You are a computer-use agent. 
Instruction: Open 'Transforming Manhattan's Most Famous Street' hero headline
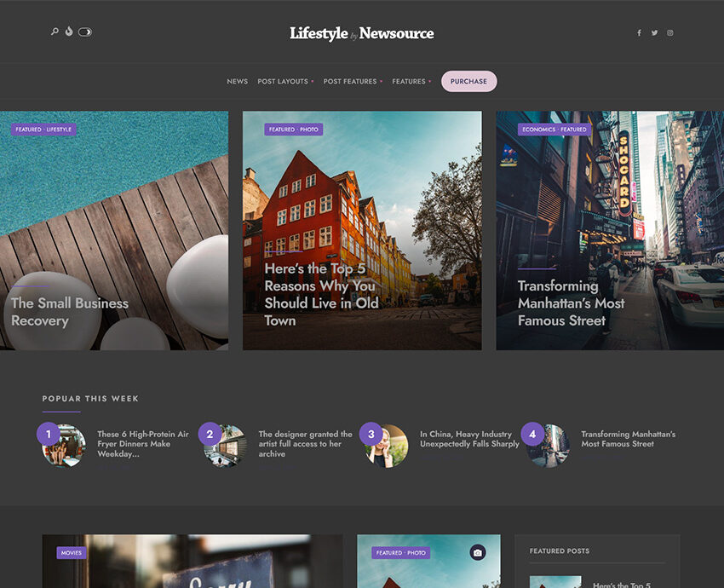point(571,303)
